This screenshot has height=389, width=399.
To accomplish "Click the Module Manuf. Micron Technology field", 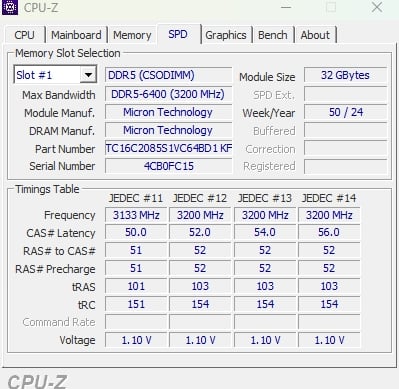I will pos(169,112).
